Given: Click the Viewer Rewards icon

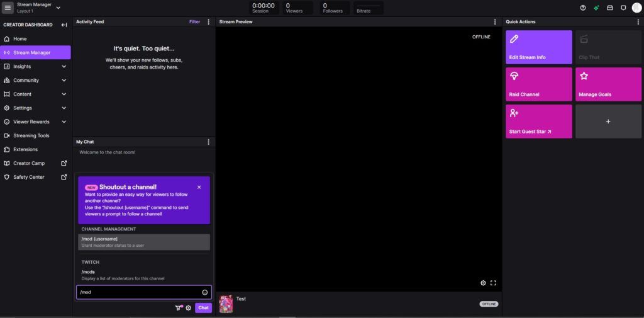Looking at the screenshot, I should click(6, 122).
